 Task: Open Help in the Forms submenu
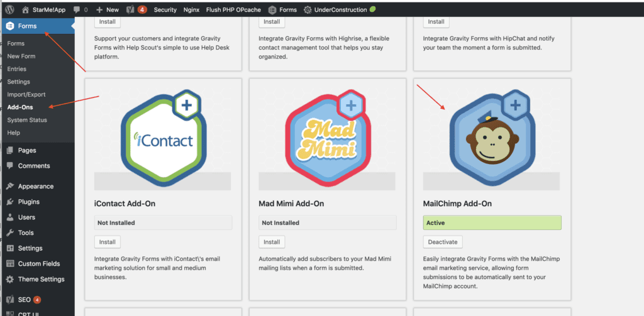point(14,133)
